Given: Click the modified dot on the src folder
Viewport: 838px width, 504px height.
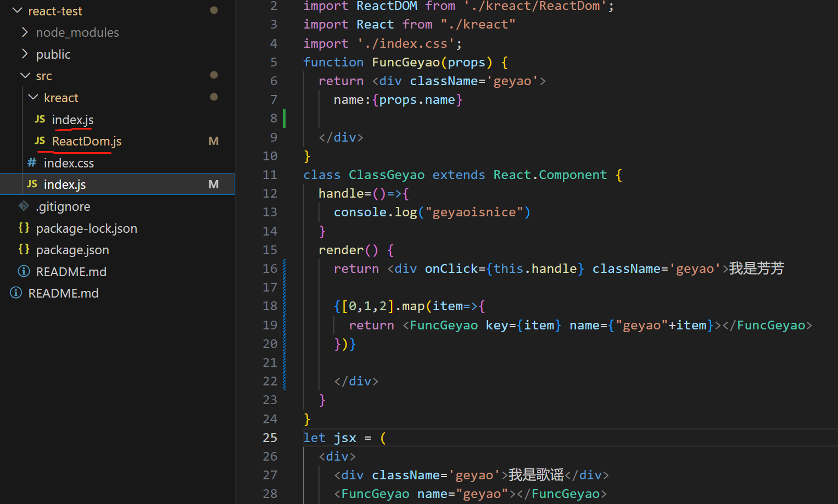Looking at the screenshot, I should pos(214,75).
